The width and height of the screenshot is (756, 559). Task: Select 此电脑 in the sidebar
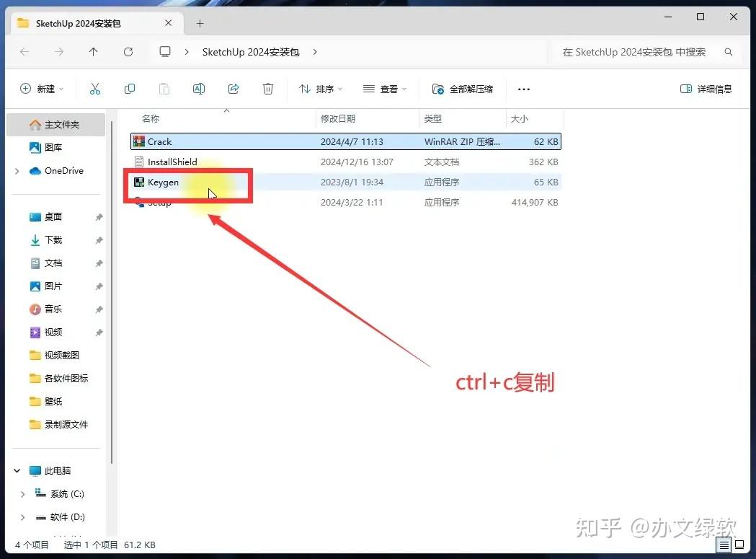pos(58,471)
